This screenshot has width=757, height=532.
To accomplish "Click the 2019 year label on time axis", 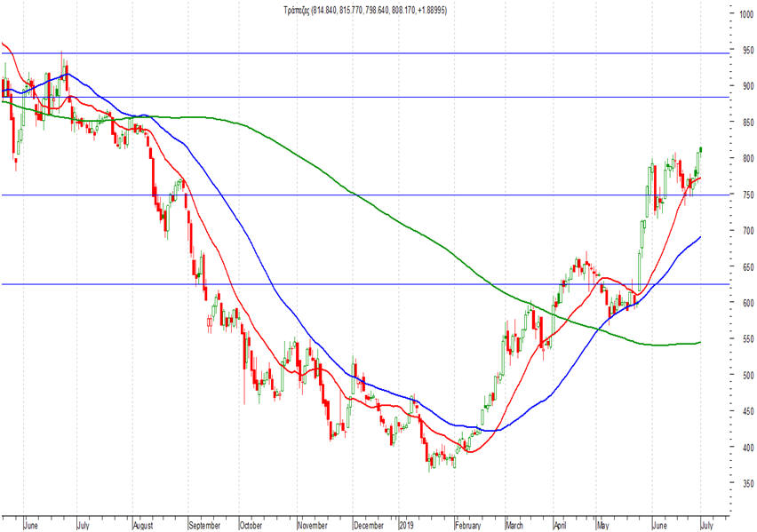I will (x=407, y=525).
